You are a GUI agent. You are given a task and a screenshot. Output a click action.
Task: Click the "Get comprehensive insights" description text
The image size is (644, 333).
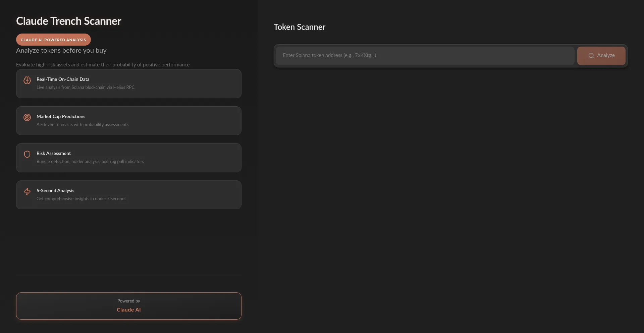(81, 199)
